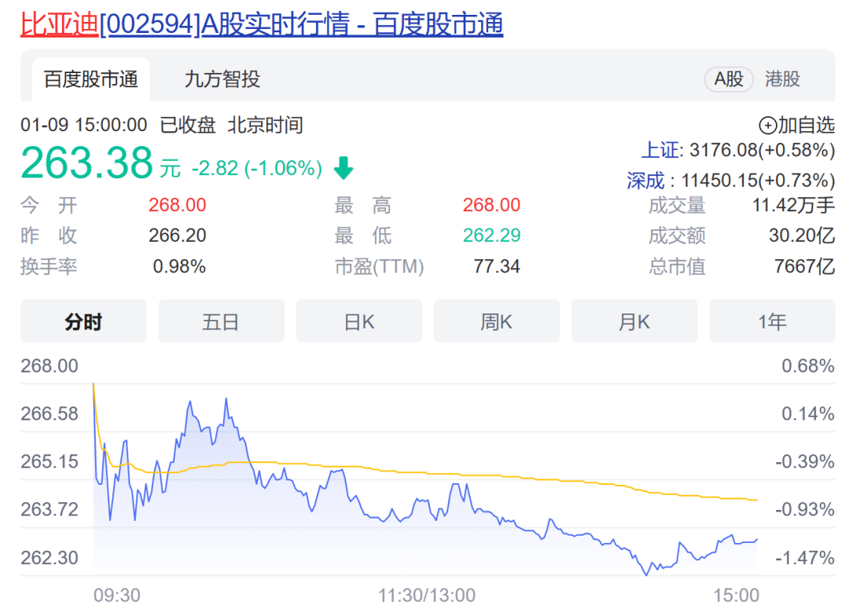The width and height of the screenshot is (849, 616).
Task: Click the 昨收 value 266.20
Action: 178,236
